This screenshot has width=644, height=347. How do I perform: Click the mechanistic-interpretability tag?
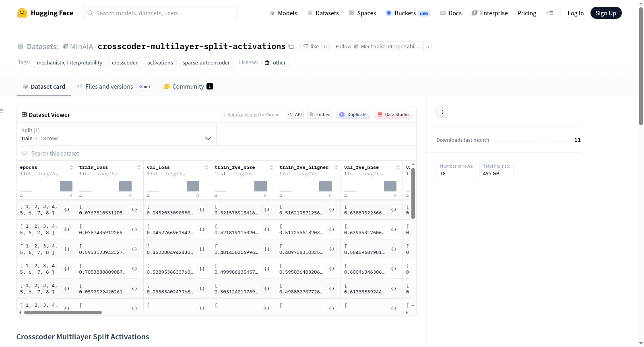point(70,62)
